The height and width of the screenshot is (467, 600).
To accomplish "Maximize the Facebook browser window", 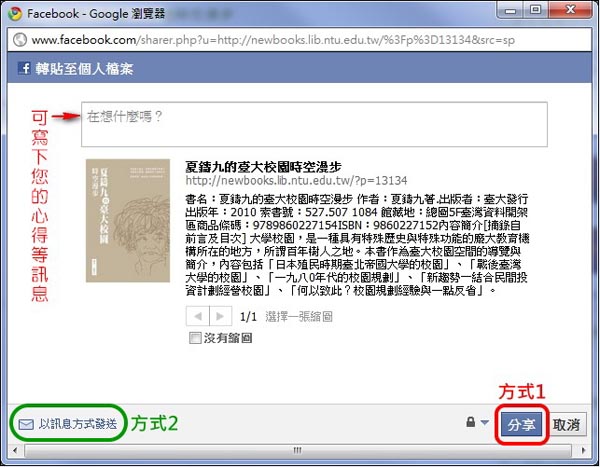I will (x=536, y=10).
